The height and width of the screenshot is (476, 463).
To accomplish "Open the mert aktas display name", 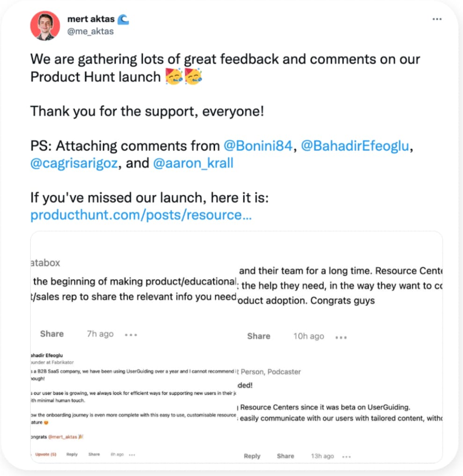I will [x=90, y=20].
